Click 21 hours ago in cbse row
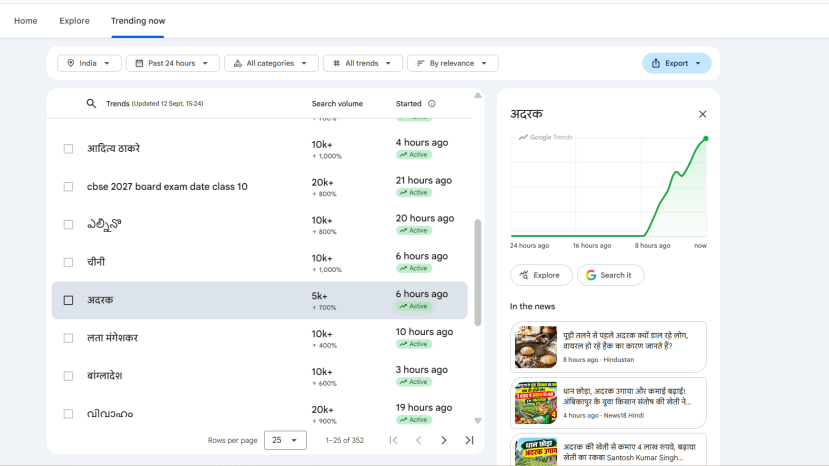The height and width of the screenshot is (466, 829). pos(423,180)
